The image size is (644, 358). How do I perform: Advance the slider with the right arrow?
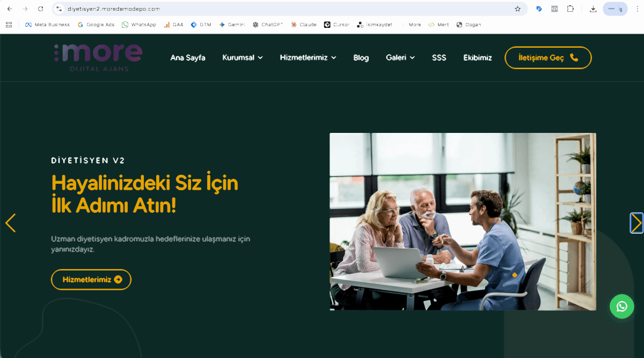click(636, 222)
